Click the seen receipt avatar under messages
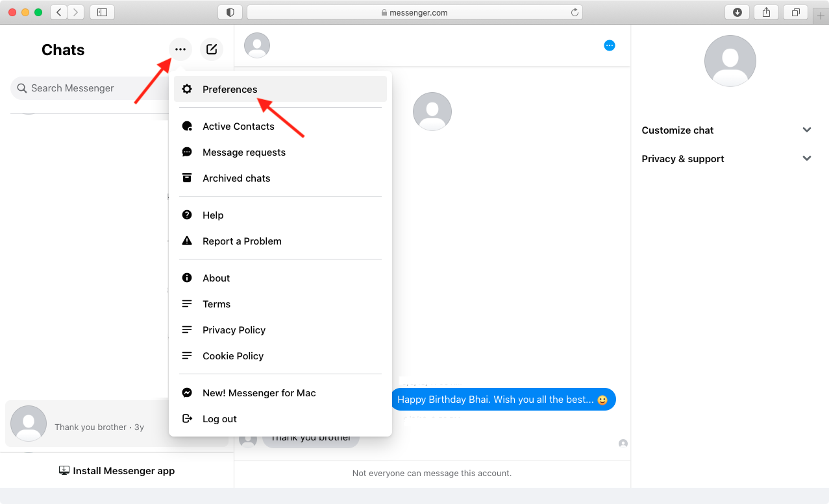The image size is (829, 504). [623, 444]
